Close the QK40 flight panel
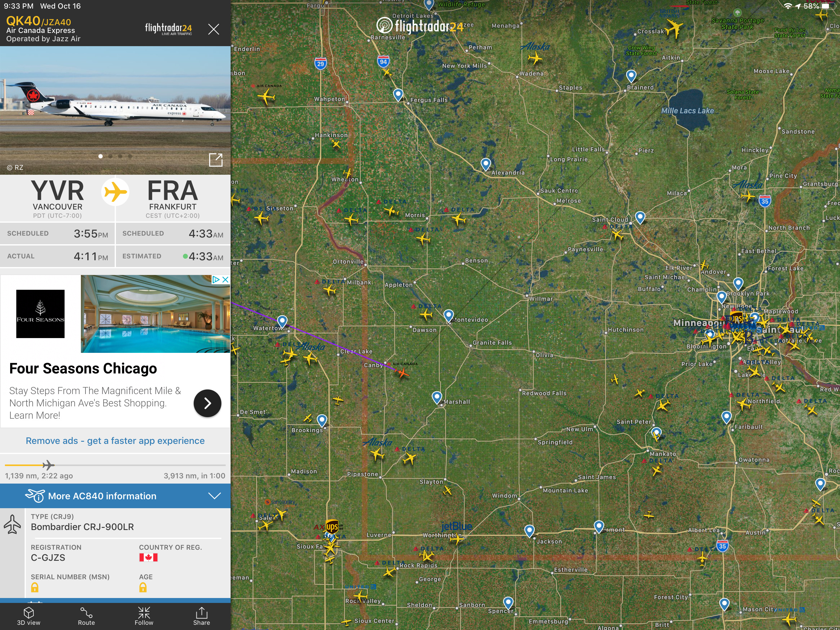Screen dimensions: 840x630 tap(214, 29)
